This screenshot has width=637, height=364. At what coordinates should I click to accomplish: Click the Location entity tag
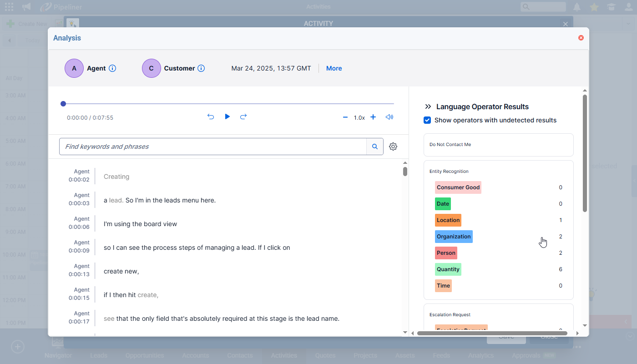(448, 220)
